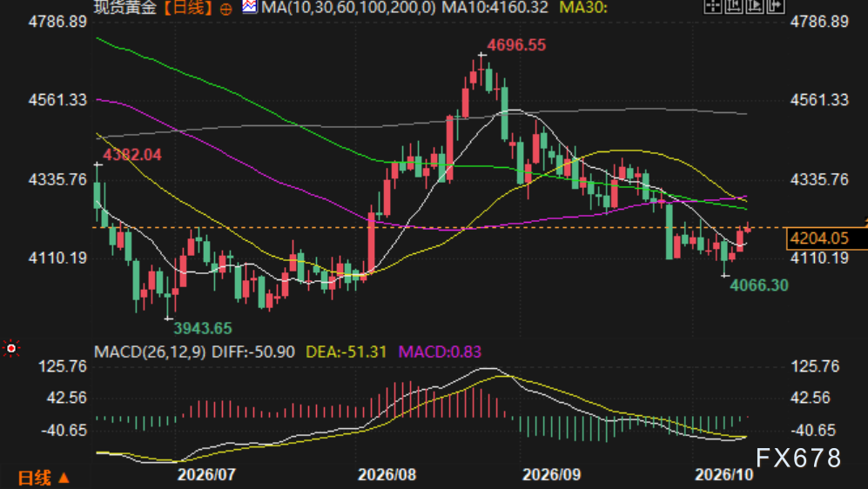Select the 现货黄金 chart title
Viewport: 868px width, 489px height.
pos(125,7)
